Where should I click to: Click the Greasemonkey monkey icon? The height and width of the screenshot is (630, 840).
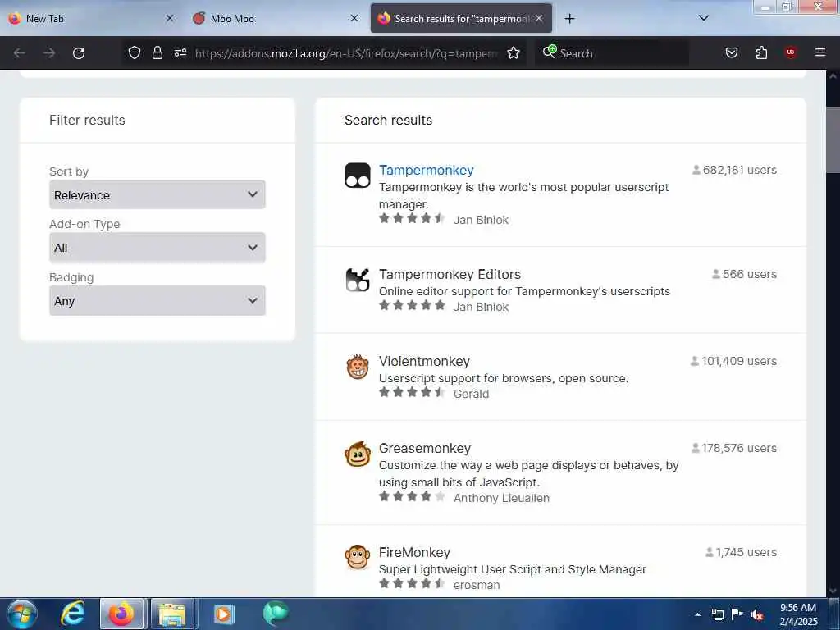358,454
